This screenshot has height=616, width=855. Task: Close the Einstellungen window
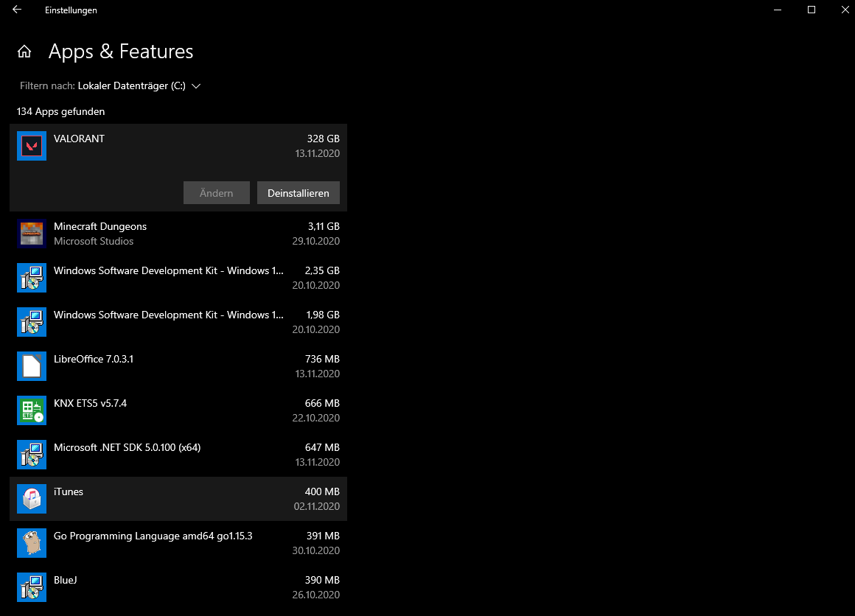pyautogui.click(x=845, y=10)
